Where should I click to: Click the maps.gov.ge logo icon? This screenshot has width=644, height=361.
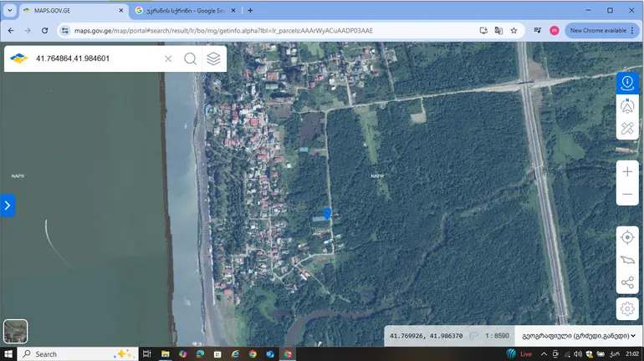pos(19,58)
